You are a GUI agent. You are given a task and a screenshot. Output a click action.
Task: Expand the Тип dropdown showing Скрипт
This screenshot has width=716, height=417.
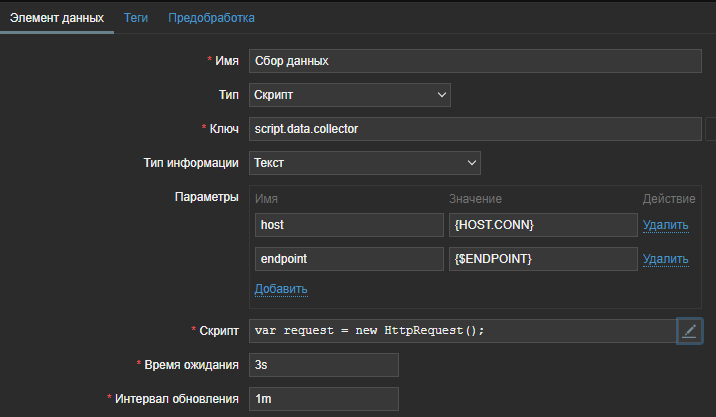click(x=349, y=94)
